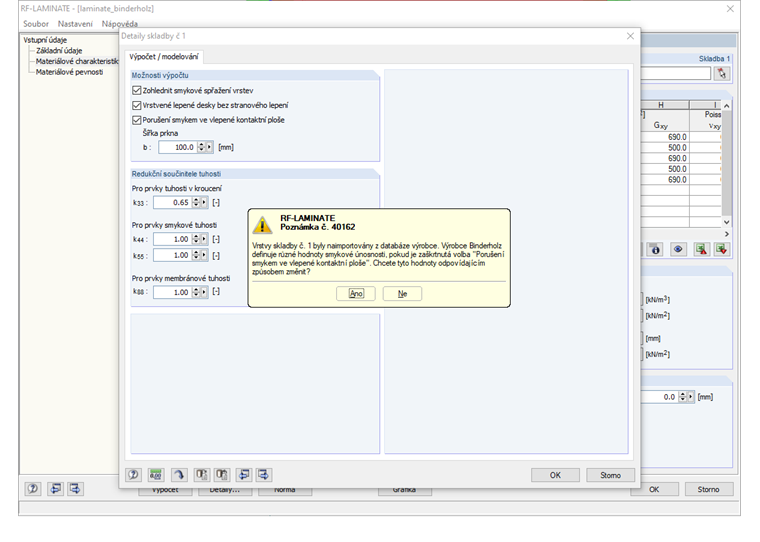Toggle 'Porušení smykem ve vlepené kontaktní ploše' checkbox
This screenshot has height=542, width=760.
137,120
